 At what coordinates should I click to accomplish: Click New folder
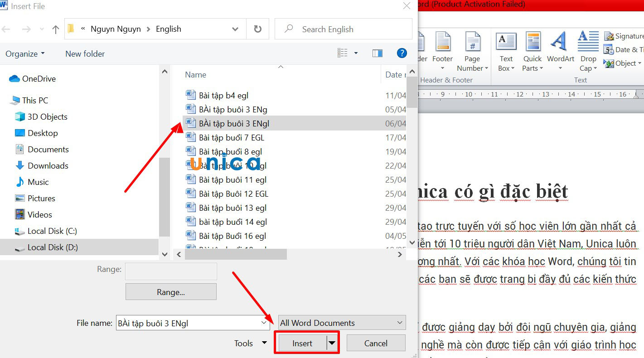pyautogui.click(x=85, y=53)
